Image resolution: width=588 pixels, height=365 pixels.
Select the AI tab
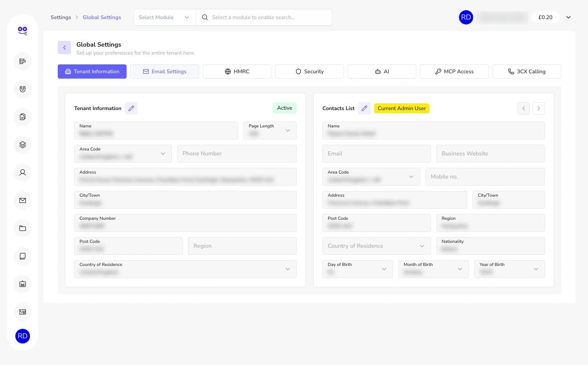[x=382, y=71]
